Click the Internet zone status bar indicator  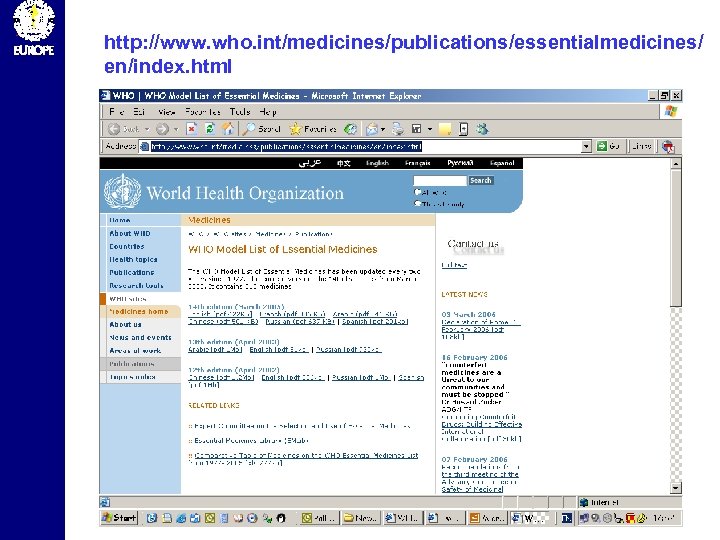(x=601, y=502)
